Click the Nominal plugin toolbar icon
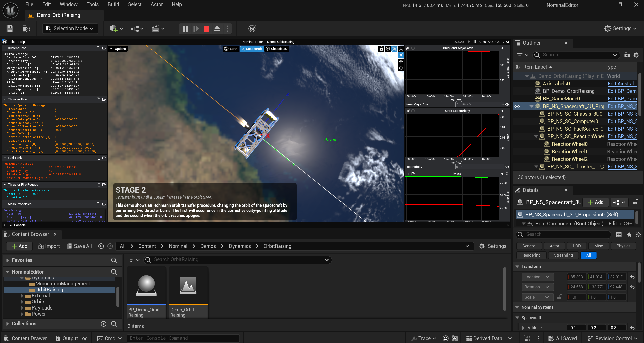This screenshot has height=343, width=644. 252,29
